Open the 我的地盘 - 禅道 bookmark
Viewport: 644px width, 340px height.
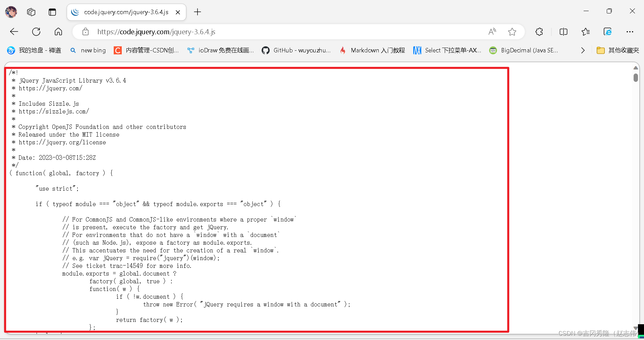pyautogui.click(x=34, y=50)
